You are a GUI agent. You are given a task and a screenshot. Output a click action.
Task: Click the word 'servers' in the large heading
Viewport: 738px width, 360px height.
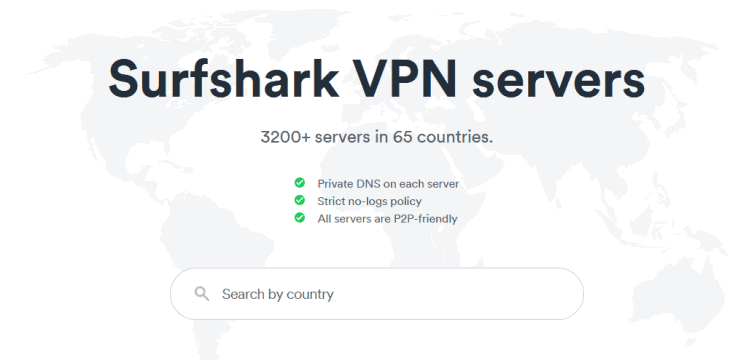(558, 81)
